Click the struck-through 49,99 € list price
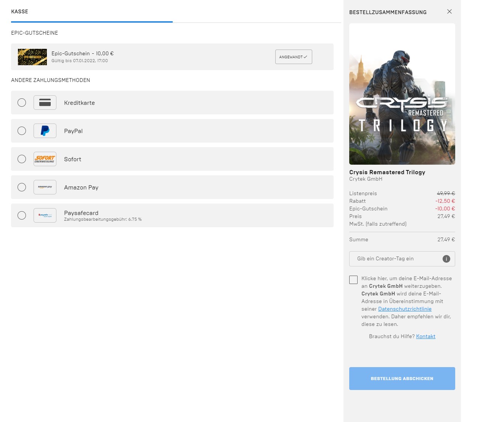 click(x=446, y=193)
